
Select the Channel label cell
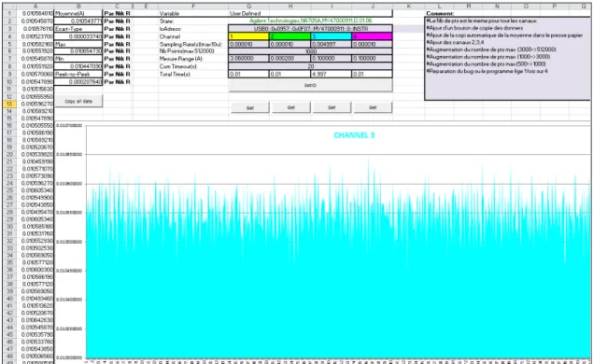193,36
